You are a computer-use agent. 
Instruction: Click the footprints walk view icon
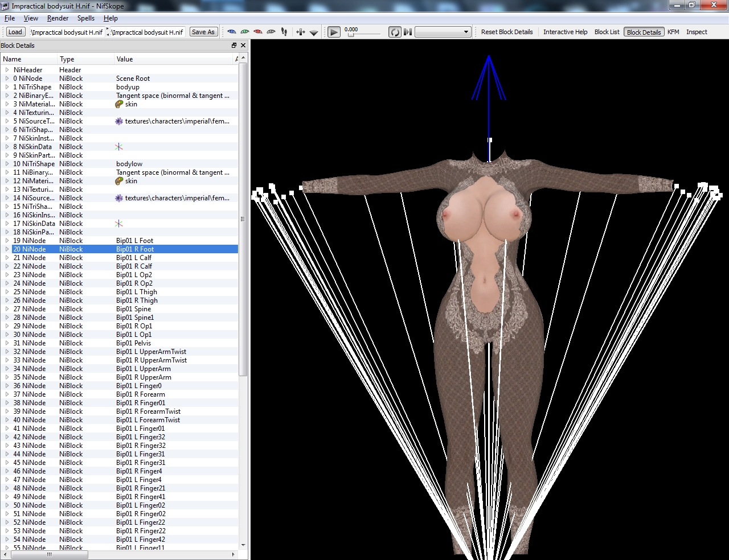[284, 32]
